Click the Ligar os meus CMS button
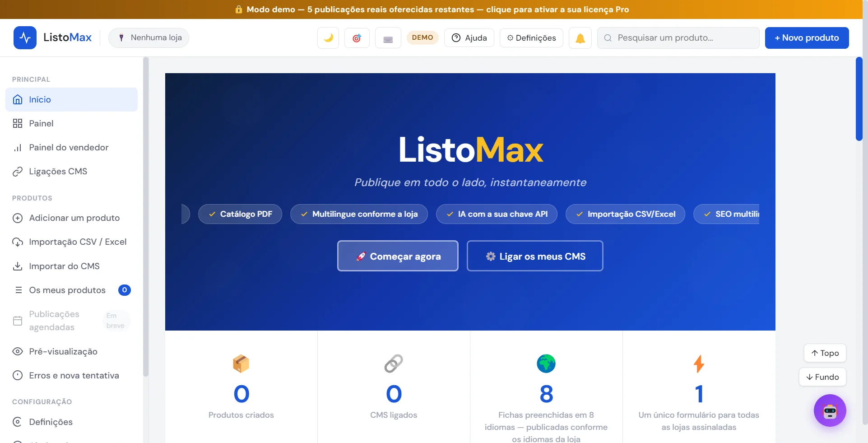Viewport: 868px width, 443px height. pos(535,256)
